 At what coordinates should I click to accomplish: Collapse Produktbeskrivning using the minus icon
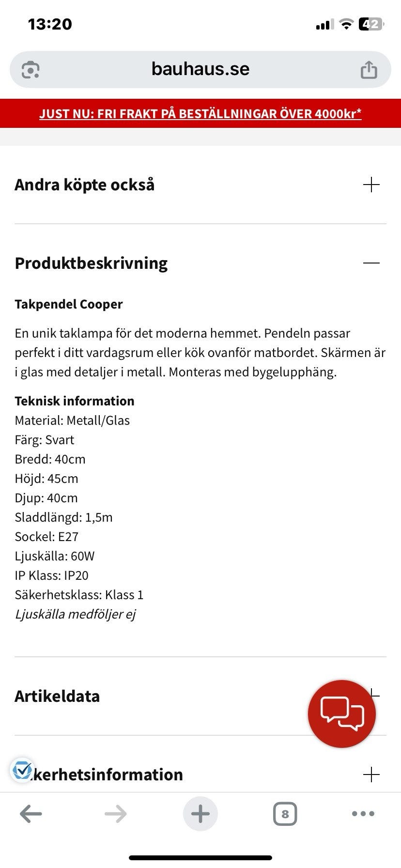371,263
